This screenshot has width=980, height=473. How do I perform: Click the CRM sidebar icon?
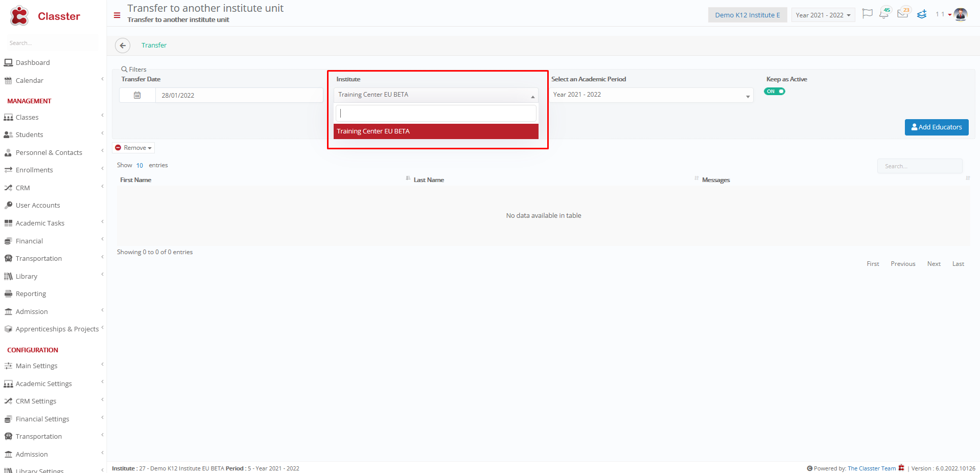click(x=8, y=188)
